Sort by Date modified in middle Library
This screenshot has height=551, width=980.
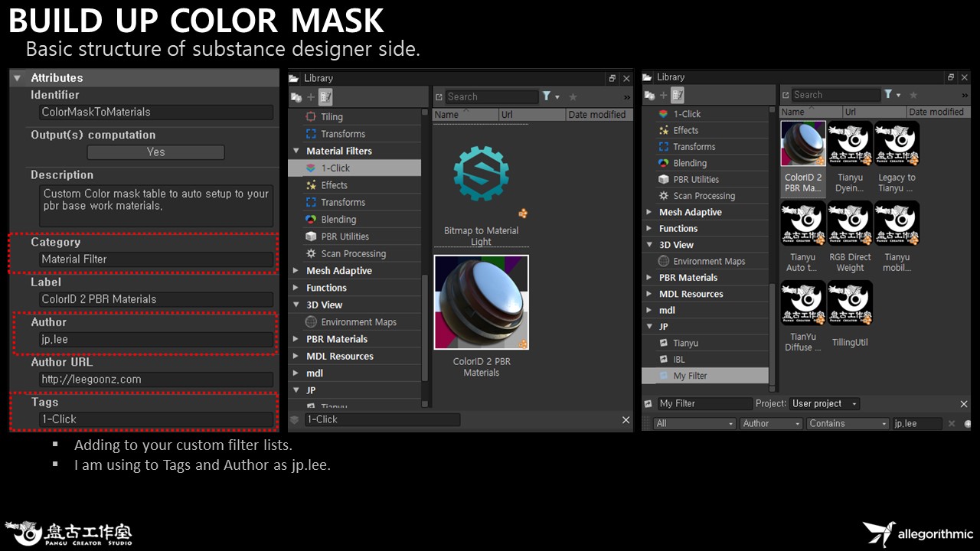(599, 115)
